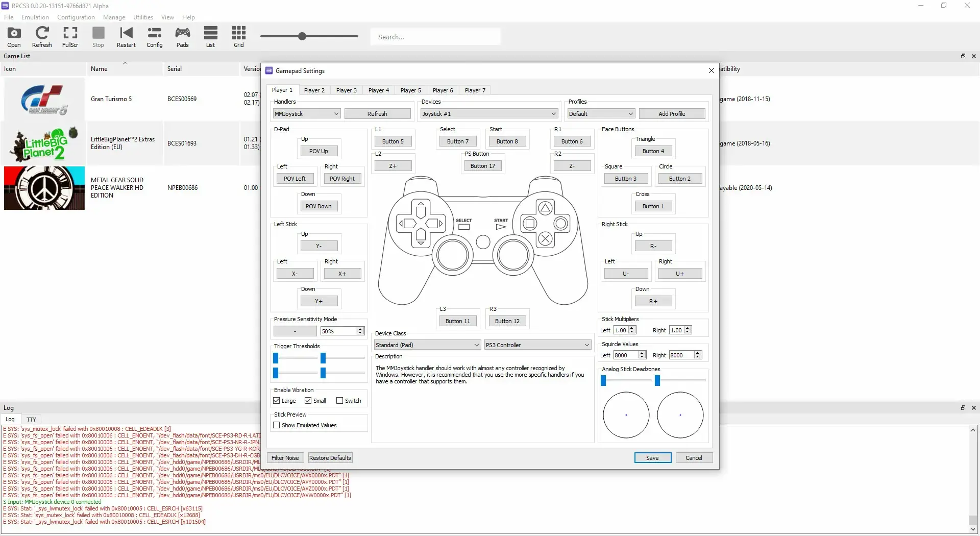Open the Config toolbar icon
The height and width of the screenshot is (536, 980).
(x=154, y=37)
